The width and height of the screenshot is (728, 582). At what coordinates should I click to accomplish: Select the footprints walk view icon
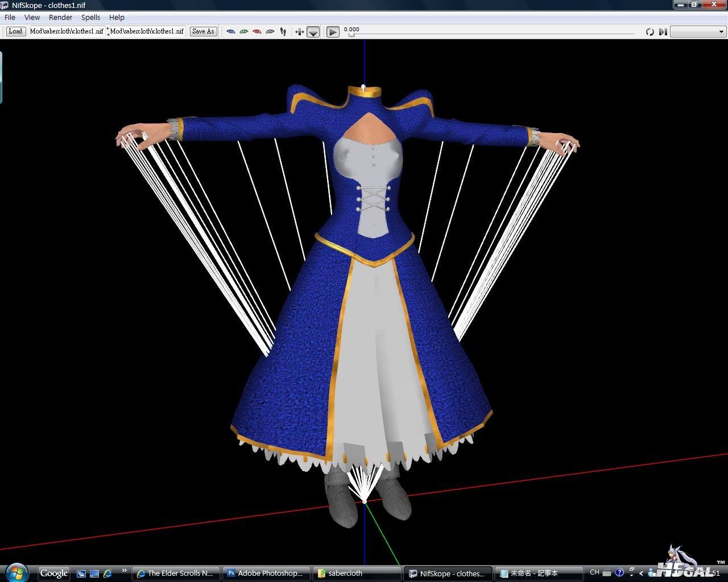[x=283, y=32]
